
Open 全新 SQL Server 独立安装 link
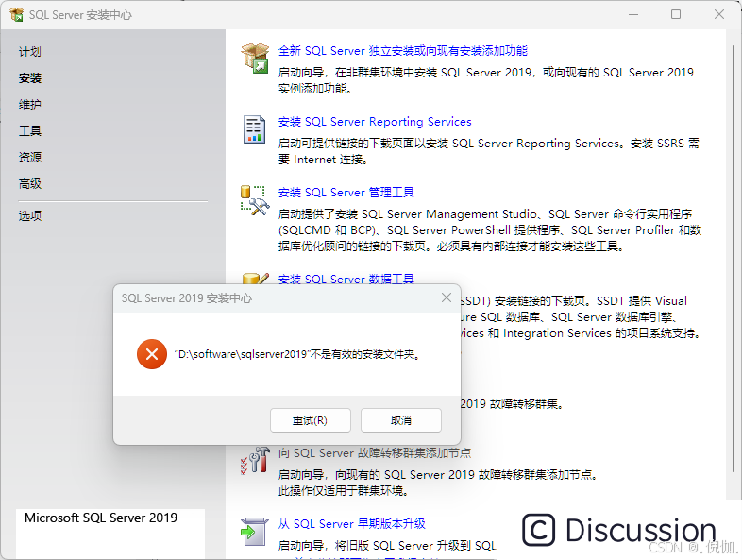tap(403, 51)
